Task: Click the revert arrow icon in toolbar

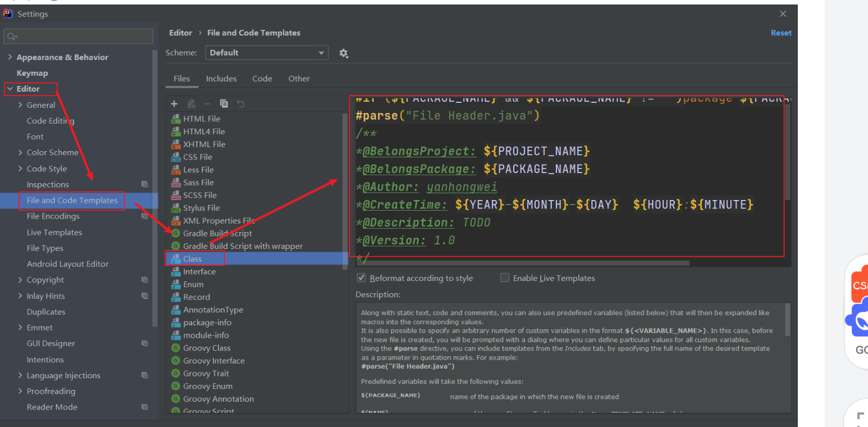Action: [x=241, y=104]
